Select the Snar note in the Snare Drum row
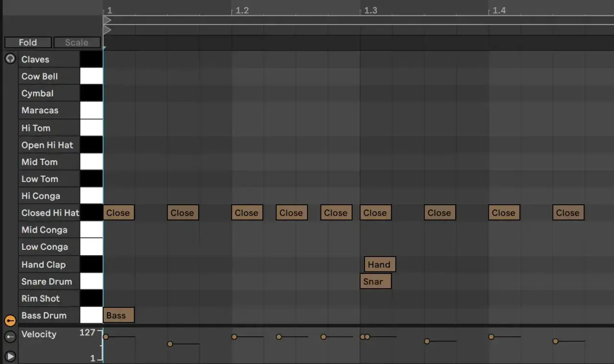 [376, 282]
